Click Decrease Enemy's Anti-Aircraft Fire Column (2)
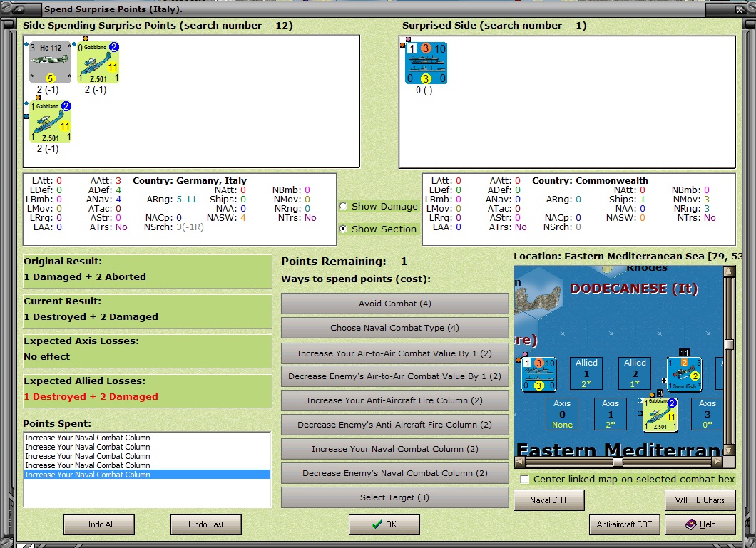Screen dimensions: 756x548 395,424
